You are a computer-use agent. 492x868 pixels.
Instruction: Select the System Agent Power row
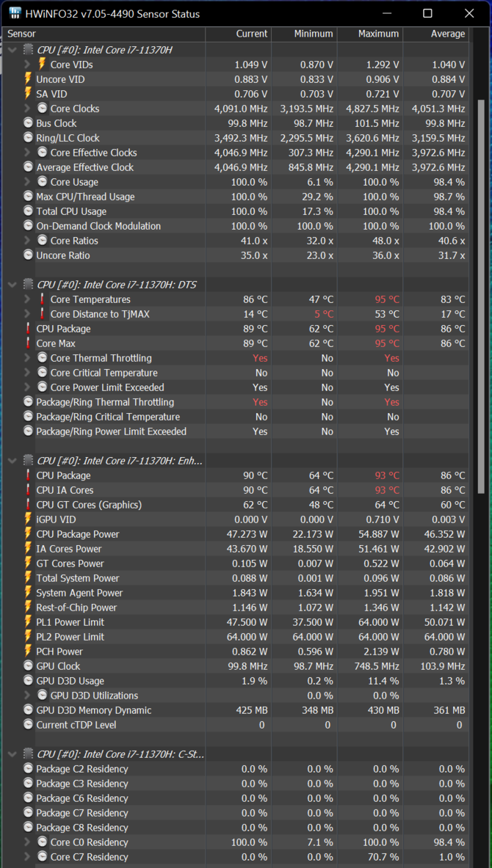tap(236, 592)
